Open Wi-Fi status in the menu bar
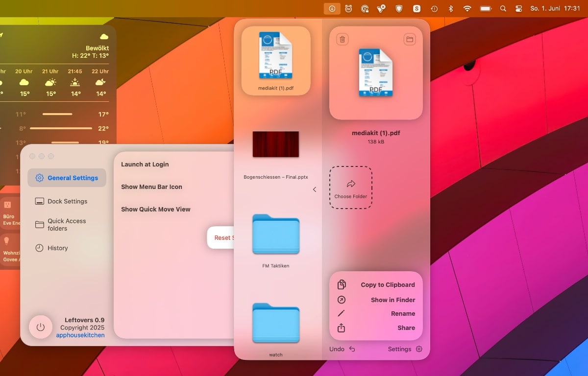Image resolution: width=588 pixels, height=376 pixels. [467, 9]
